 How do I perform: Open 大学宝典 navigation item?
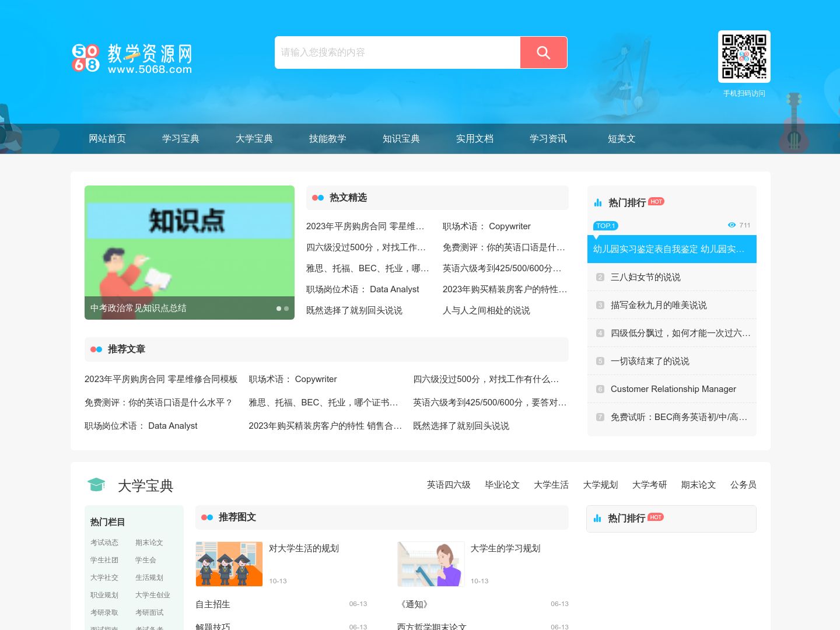tap(254, 139)
